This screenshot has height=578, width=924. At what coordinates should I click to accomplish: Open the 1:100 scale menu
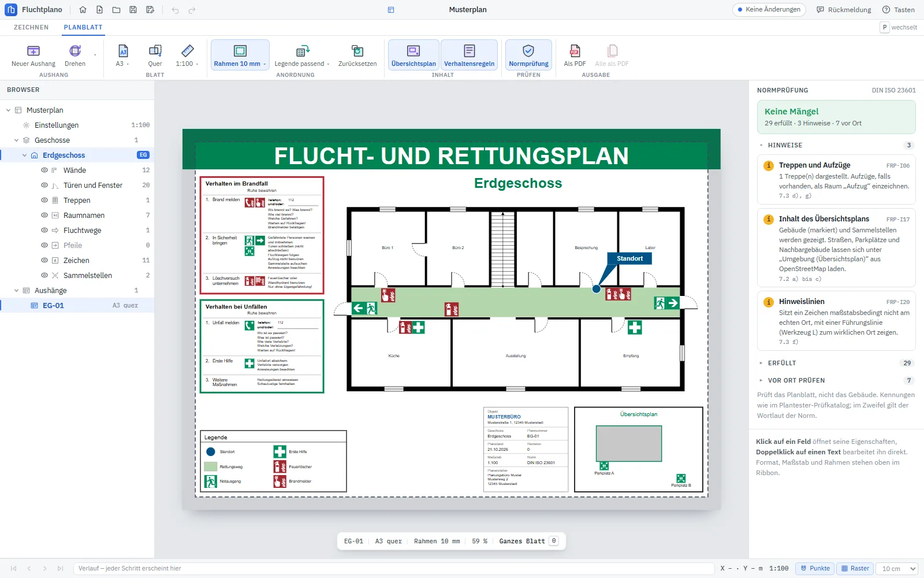(187, 55)
